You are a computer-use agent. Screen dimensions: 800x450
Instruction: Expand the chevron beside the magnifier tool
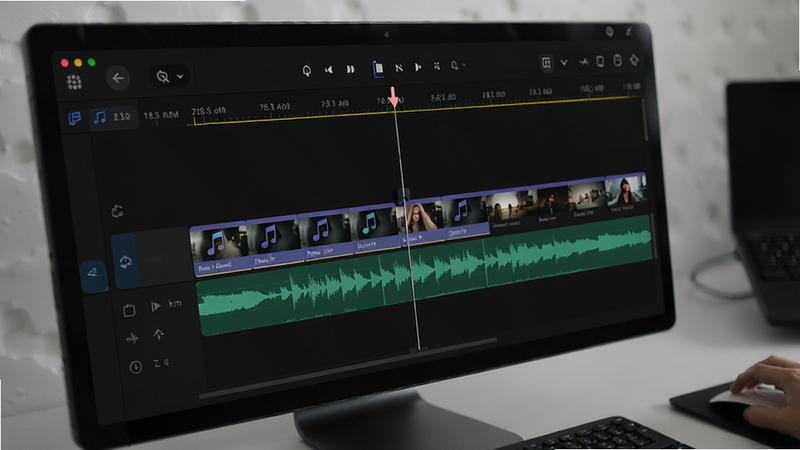[180, 76]
